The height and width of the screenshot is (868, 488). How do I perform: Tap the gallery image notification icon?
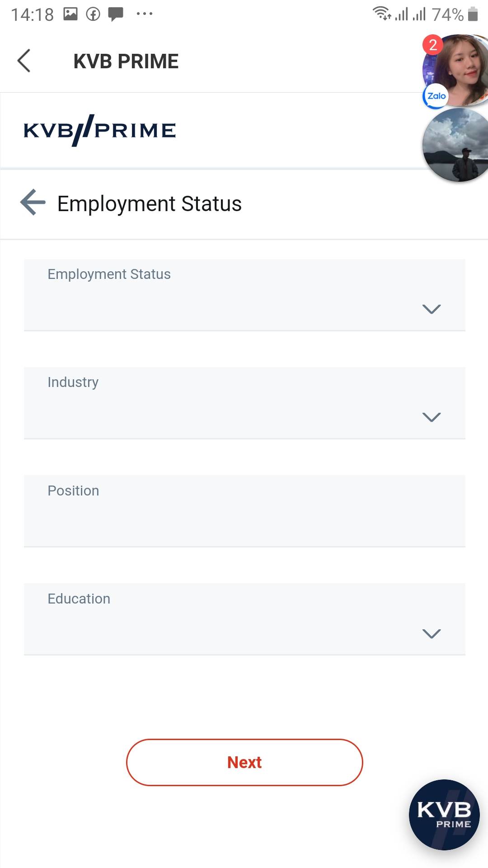click(x=70, y=14)
